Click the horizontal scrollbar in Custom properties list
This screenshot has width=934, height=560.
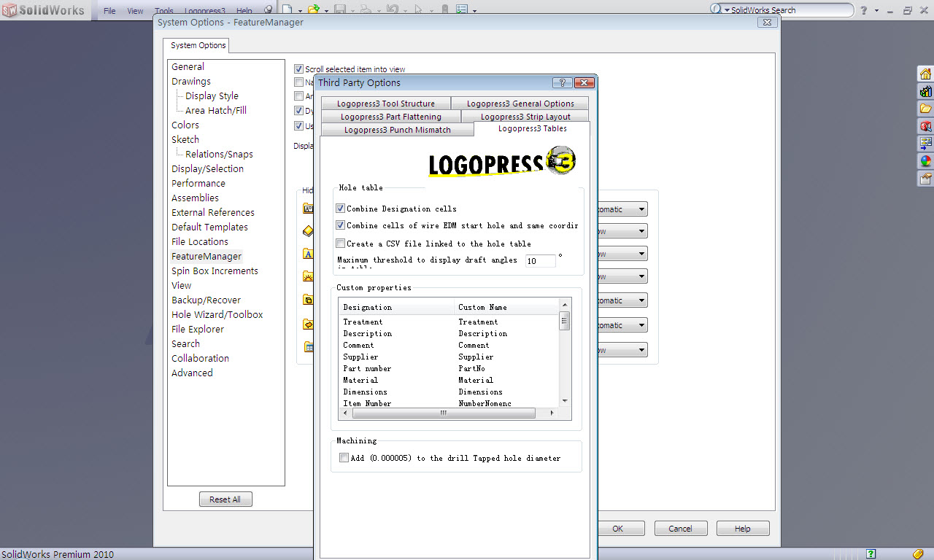[x=444, y=413]
